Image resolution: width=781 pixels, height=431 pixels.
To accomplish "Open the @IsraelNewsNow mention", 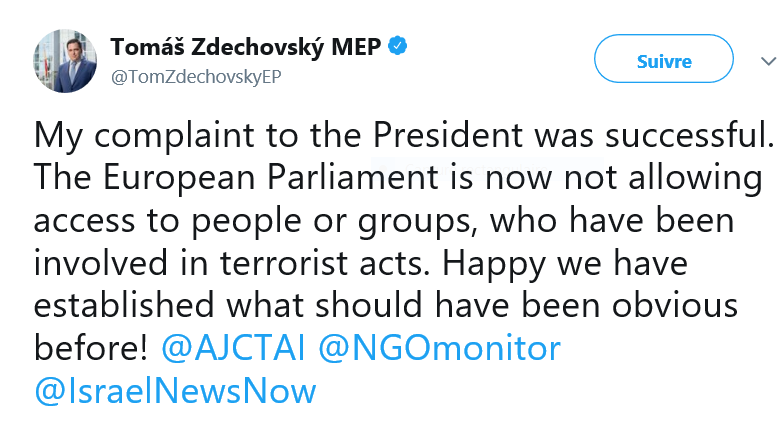I will coord(175,390).
